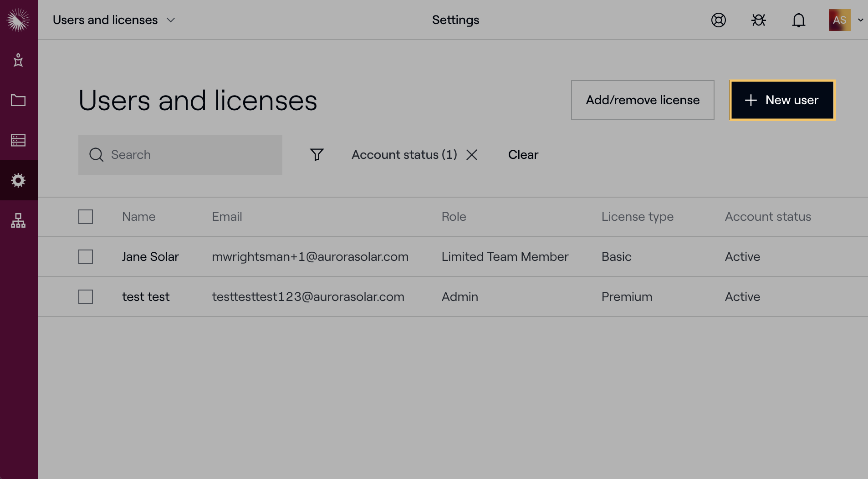
Task: Open the Account status (1) filter
Action: tap(404, 155)
